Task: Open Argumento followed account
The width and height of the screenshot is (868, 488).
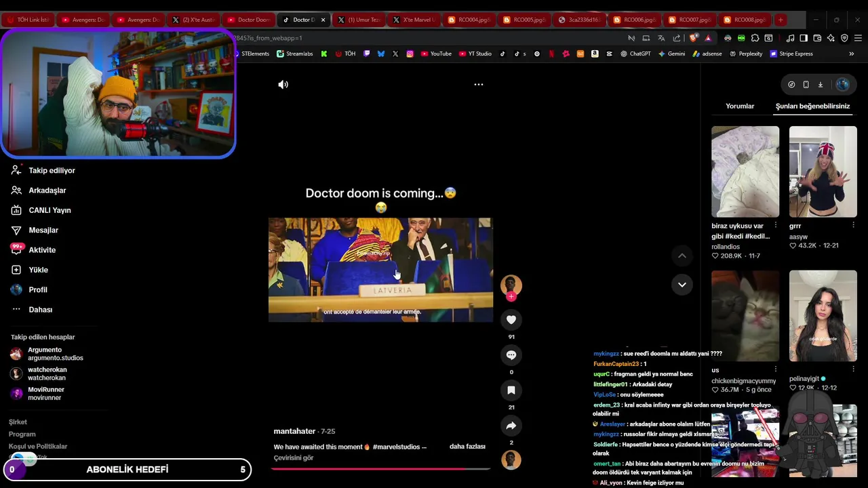Action: tap(47, 354)
